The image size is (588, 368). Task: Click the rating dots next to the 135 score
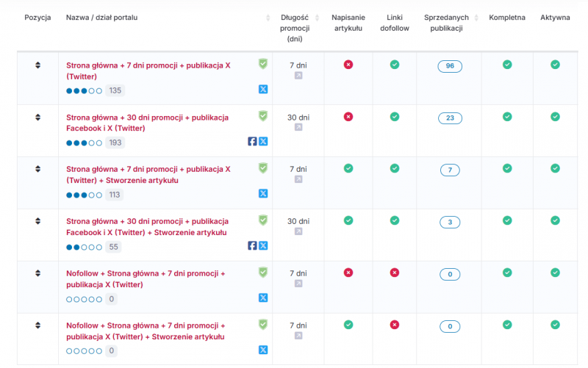point(84,91)
